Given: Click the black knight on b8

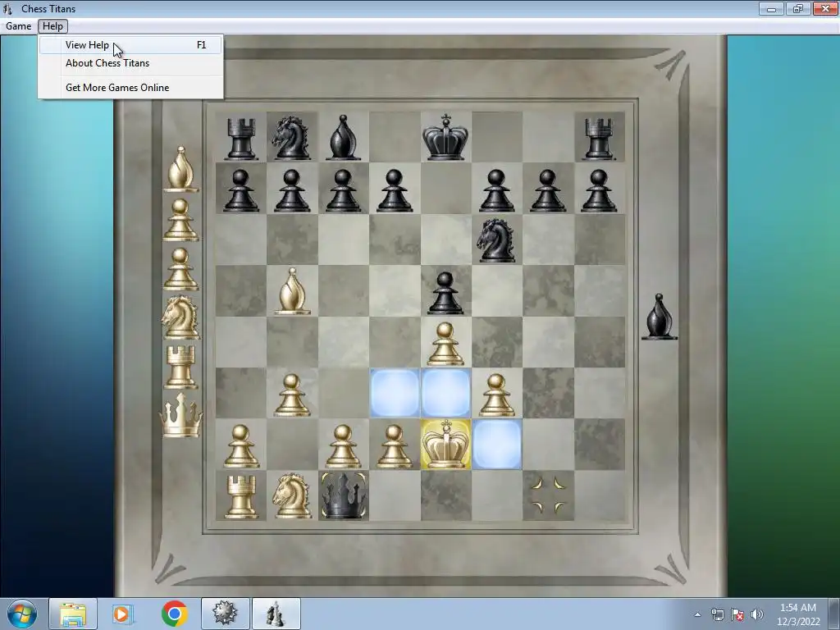Looking at the screenshot, I should click(291, 138).
